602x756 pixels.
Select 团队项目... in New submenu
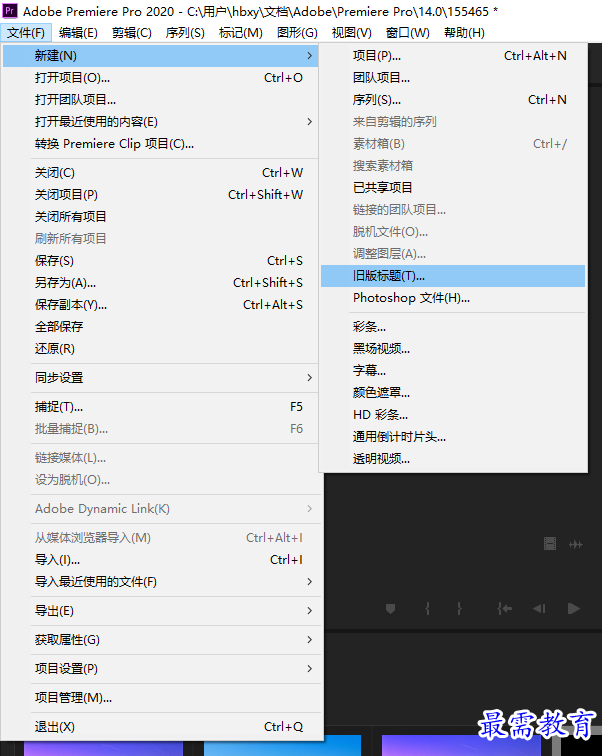tap(453, 78)
